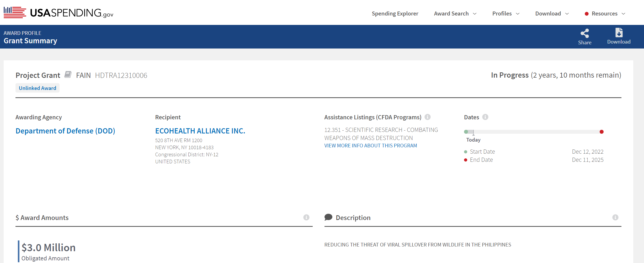Click start date value Dec 12, 2022
This screenshot has height=263, width=644.
(588, 152)
